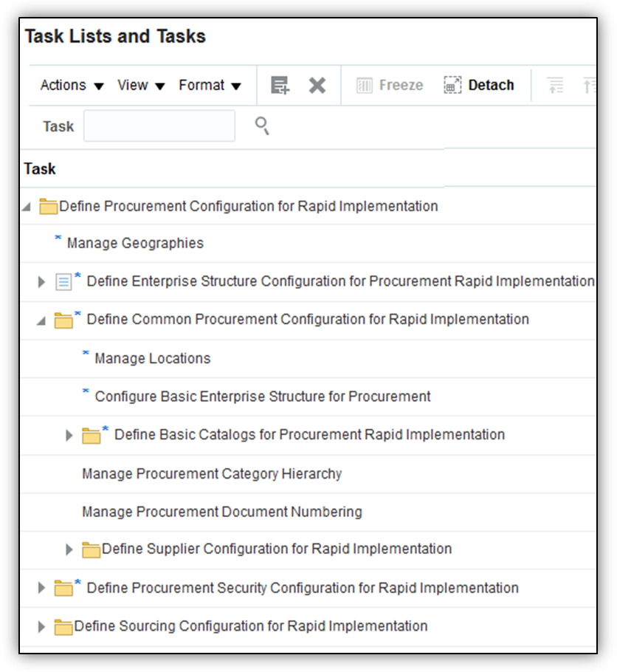Open the View menu
The height and width of the screenshot is (672, 617).
tap(141, 86)
